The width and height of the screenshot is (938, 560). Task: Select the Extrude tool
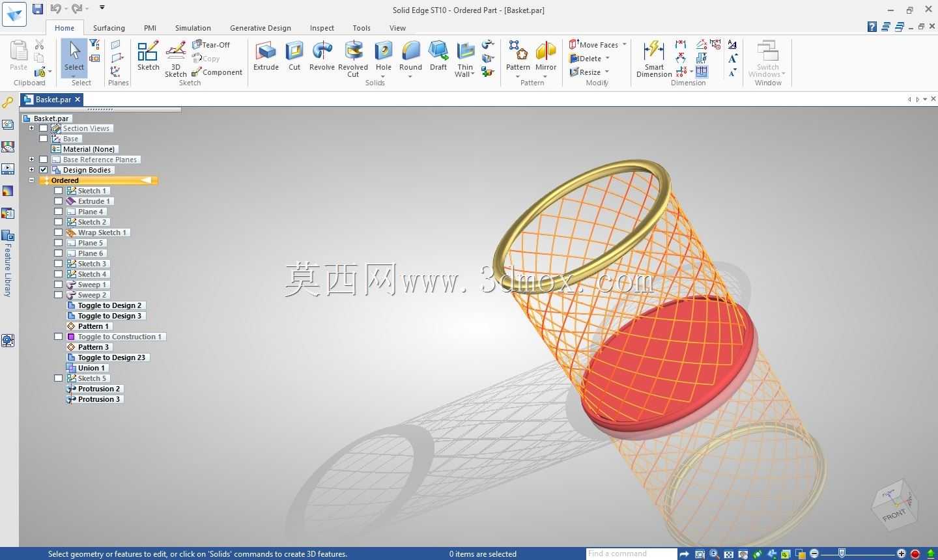[x=266, y=56]
